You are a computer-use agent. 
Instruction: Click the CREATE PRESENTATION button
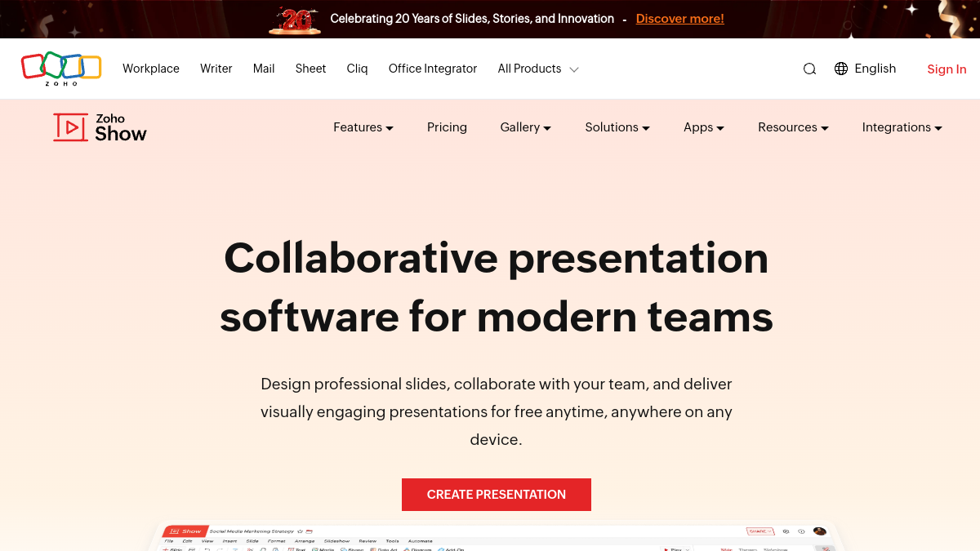coord(497,495)
